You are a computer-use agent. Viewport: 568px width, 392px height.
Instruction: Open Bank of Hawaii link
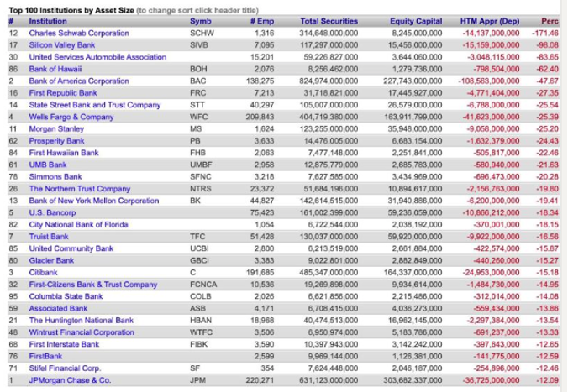tap(55, 69)
